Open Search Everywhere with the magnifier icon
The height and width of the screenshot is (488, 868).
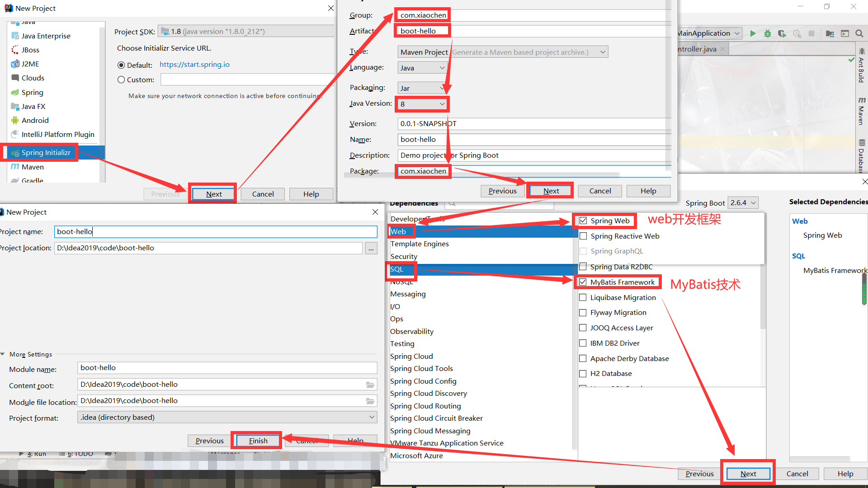click(859, 33)
